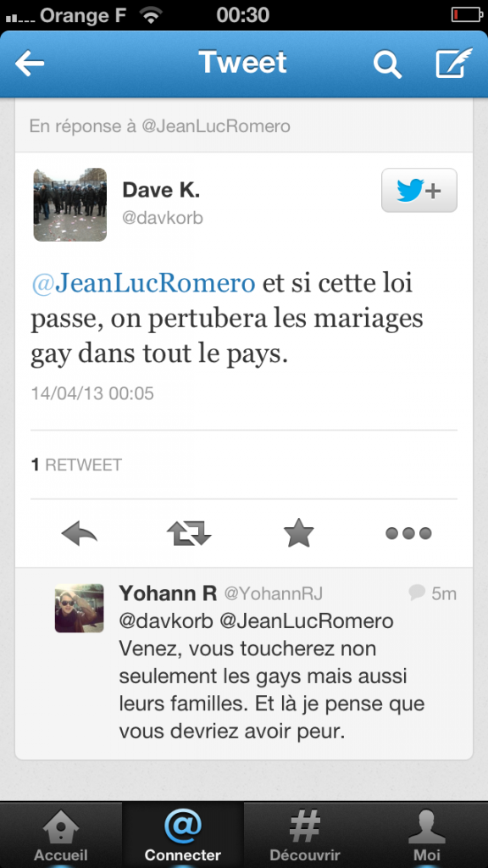Open the Découvrir tab
This screenshot has height=868, width=488.
point(305,835)
